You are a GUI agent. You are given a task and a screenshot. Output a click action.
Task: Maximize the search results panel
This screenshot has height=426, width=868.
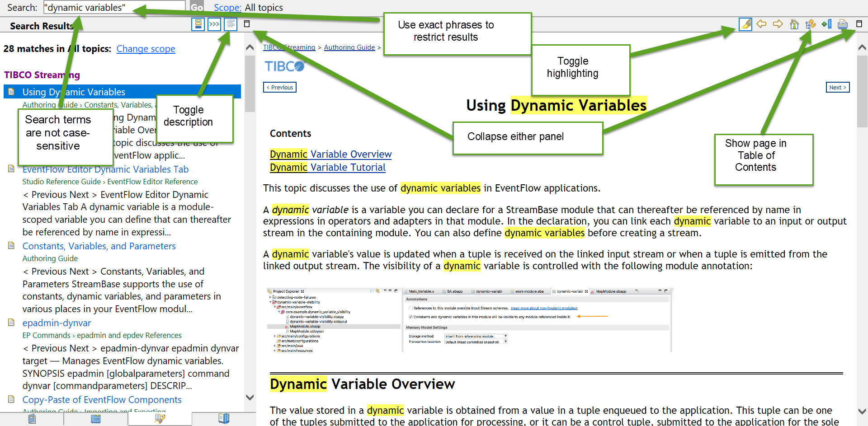(247, 24)
